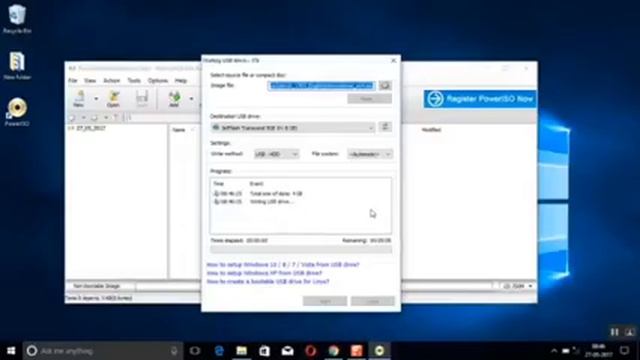The width and height of the screenshot is (640, 360).
Task: Open the Help menu in PowerISO
Action: [181, 80]
